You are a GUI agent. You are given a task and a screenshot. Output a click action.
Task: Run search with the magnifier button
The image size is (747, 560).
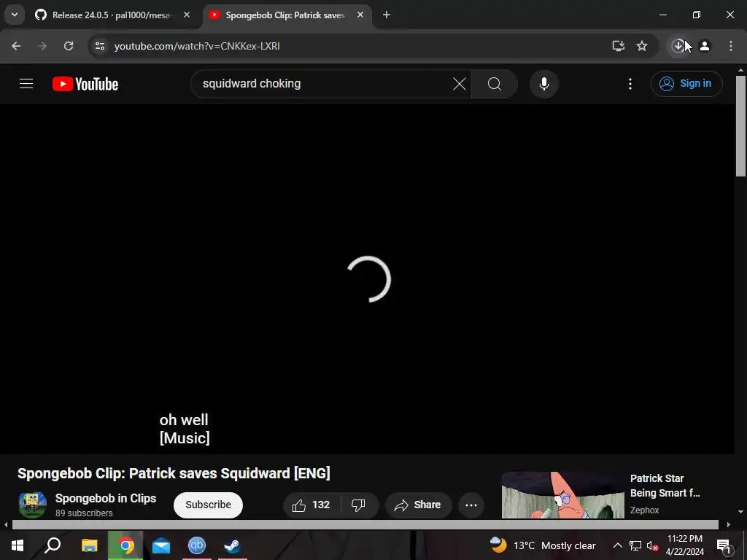495,84
